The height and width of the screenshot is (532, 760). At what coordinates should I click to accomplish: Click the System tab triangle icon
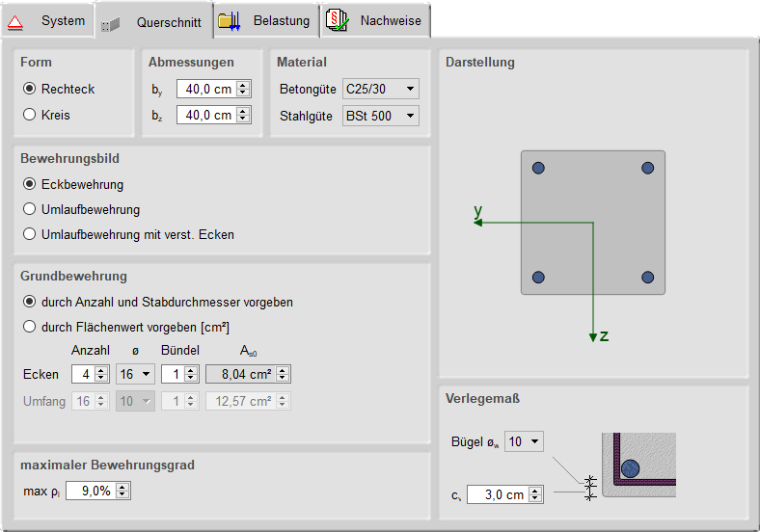[x=16, y=21]
